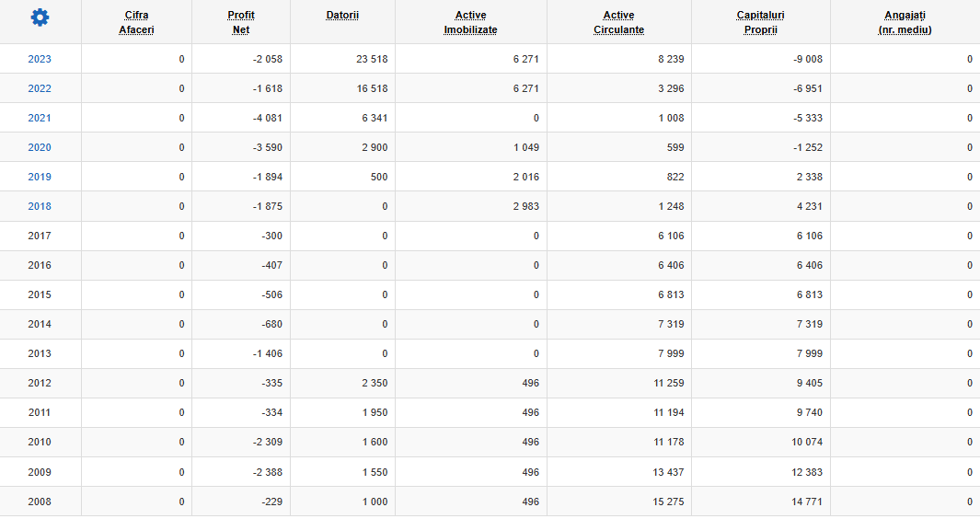Click the Angajați (nr. mediu) header

pos(905,22)
